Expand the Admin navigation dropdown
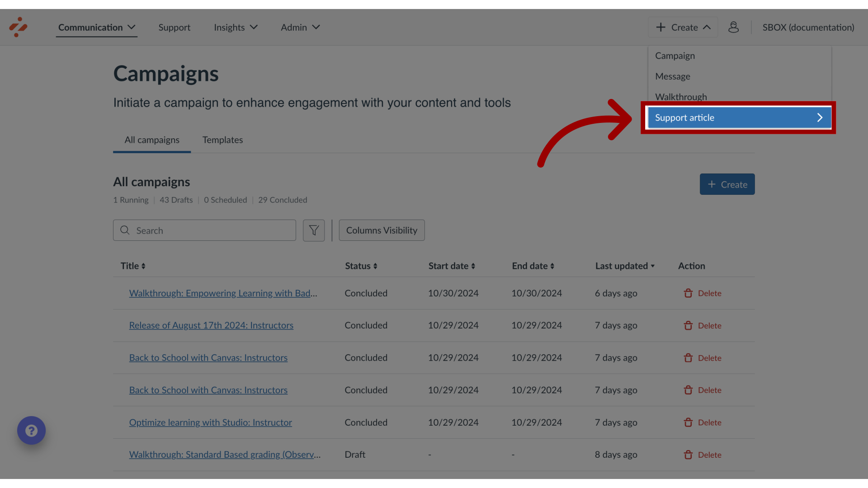 [301, 27]
